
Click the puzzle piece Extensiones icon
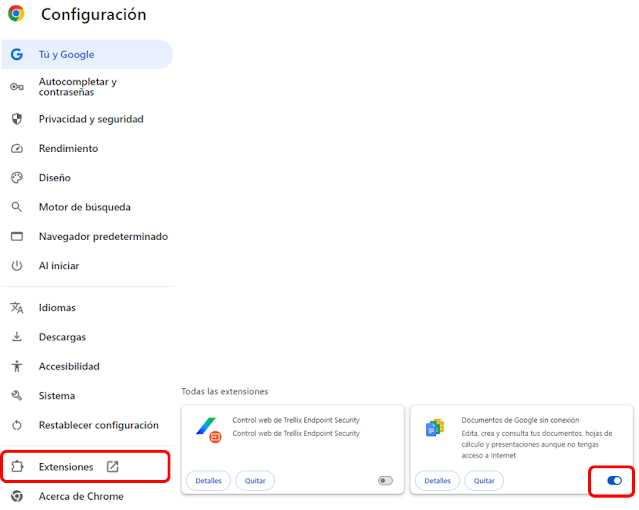tap(17, 466)
